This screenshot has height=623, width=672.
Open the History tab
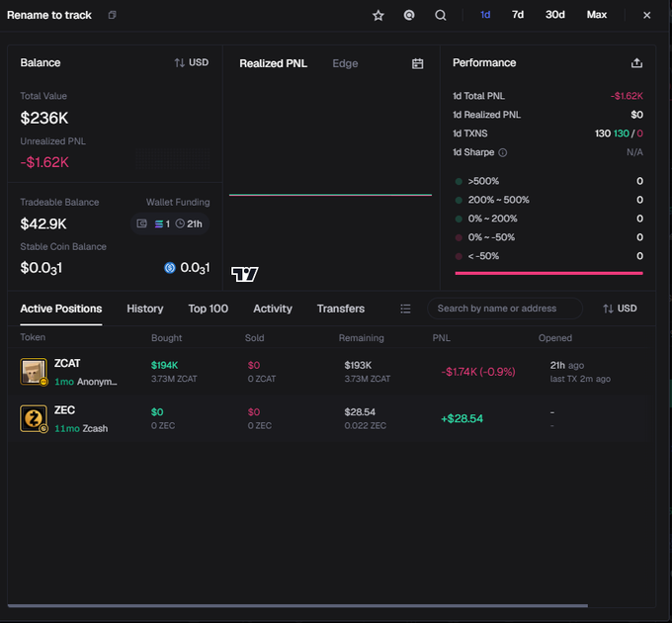pos(145,309)
